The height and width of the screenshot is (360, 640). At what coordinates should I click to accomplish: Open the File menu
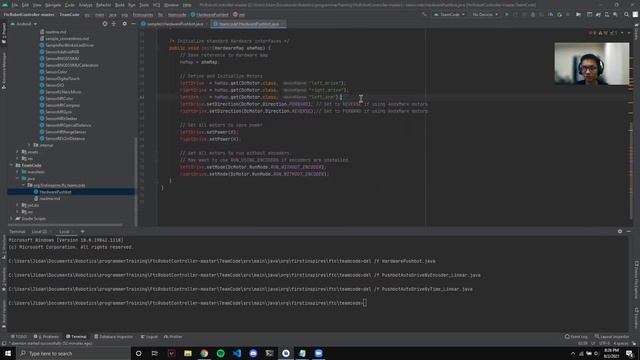[15, 5]
